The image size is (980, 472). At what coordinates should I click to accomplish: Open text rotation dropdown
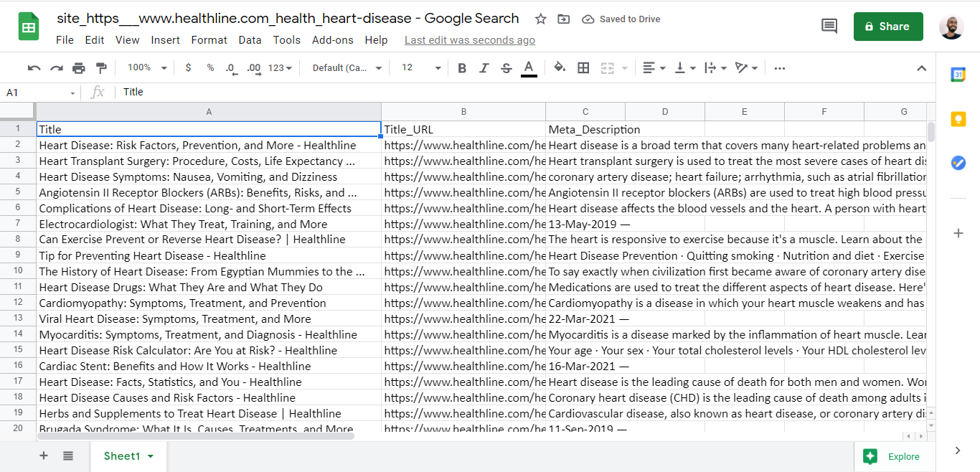pos(746,68)
